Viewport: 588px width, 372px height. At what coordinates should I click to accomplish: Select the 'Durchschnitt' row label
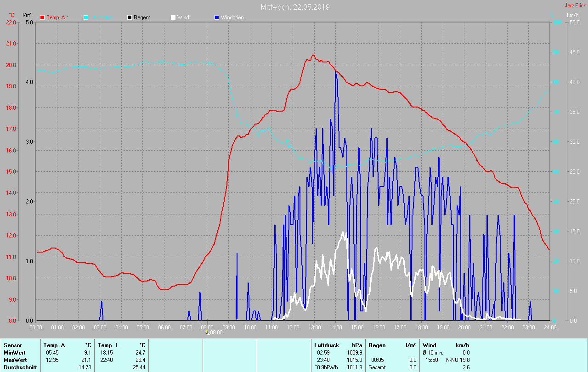[x=20, y=367]
